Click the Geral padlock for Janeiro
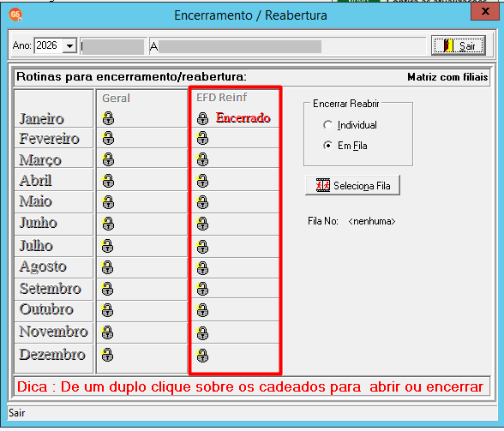The width and height of the screenshot is (504, 431). pyautogui.click(x=108, y=118)
